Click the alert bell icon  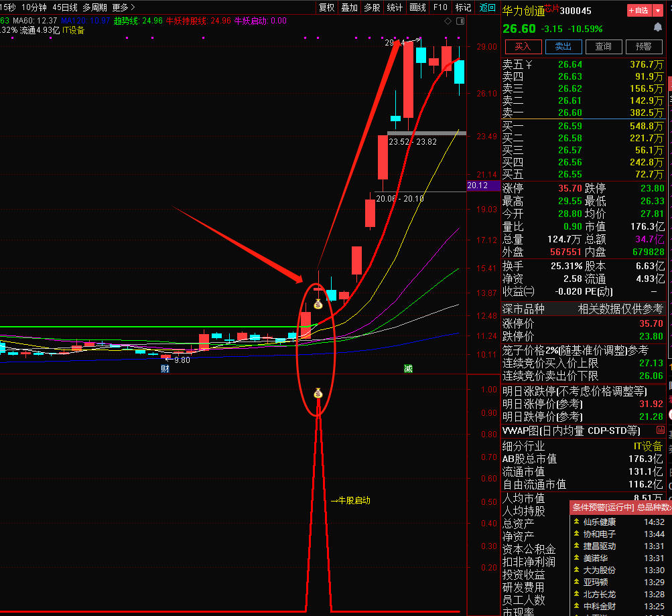(657, 27)
